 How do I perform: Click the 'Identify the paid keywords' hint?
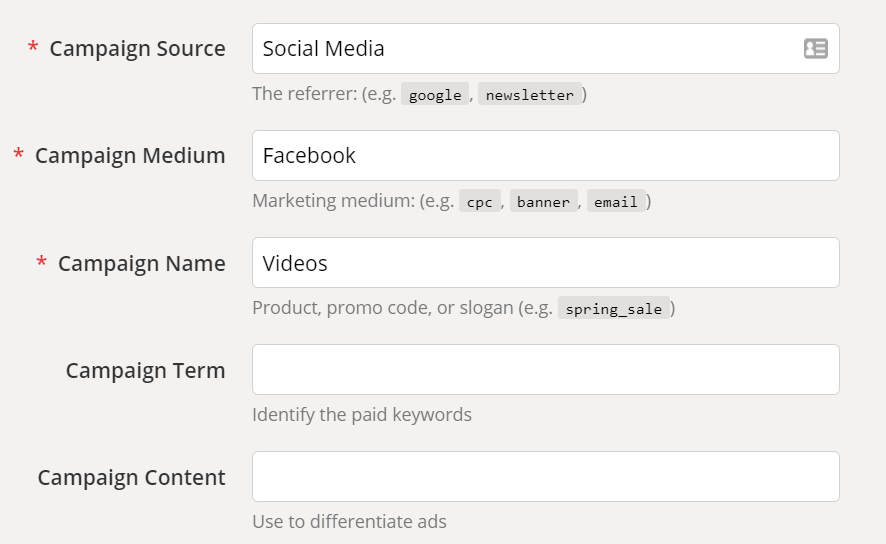362,415
